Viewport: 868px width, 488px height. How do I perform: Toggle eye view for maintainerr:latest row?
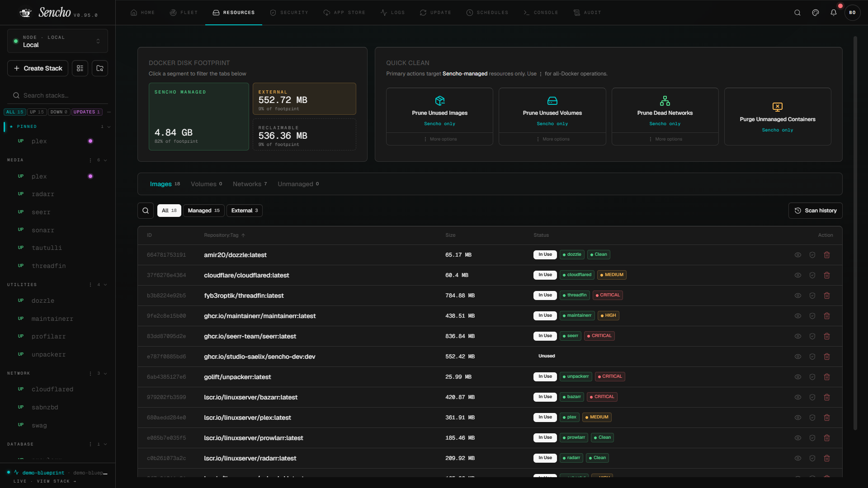pyautogui.click(x=798, y=316)
